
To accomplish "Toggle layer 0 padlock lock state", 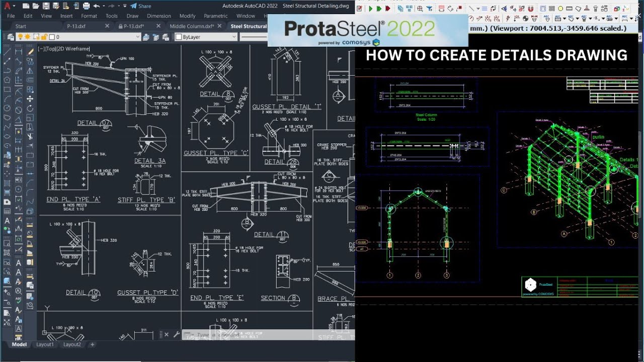I will coord(44,37).
